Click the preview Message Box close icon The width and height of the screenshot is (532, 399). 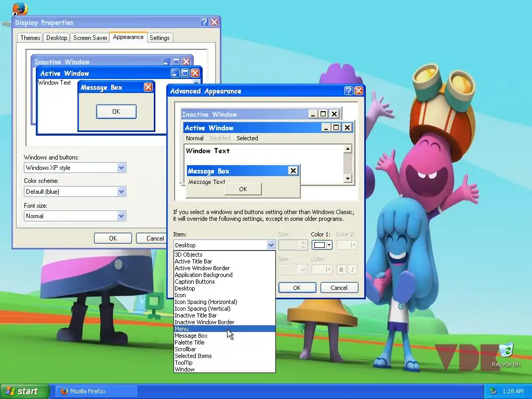point(293,170)
